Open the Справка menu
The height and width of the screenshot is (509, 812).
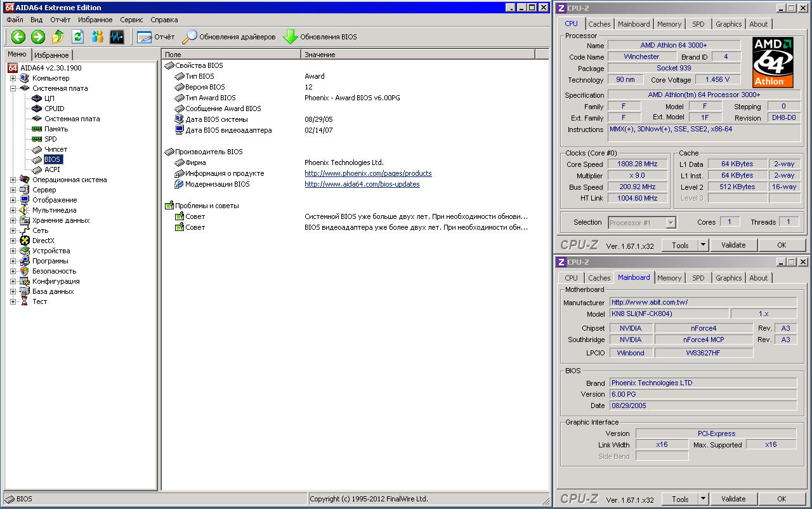(164, 20)
